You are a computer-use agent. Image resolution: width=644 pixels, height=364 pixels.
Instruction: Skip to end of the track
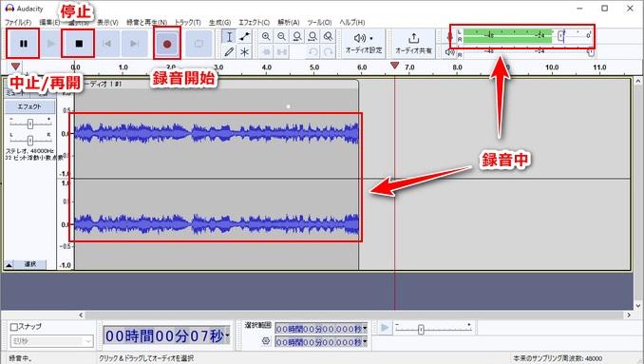(x=134, y=44)
